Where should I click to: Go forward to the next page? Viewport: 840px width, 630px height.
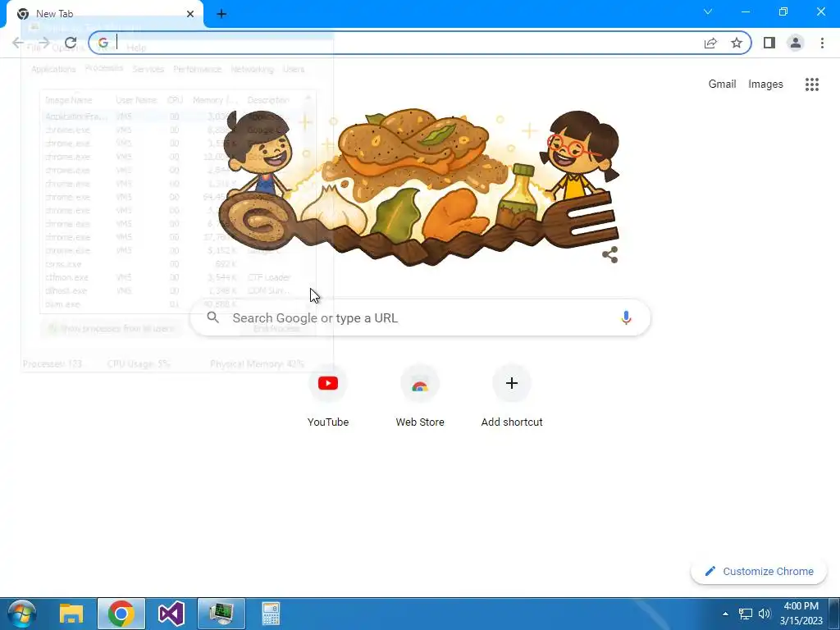click(44, 43)
